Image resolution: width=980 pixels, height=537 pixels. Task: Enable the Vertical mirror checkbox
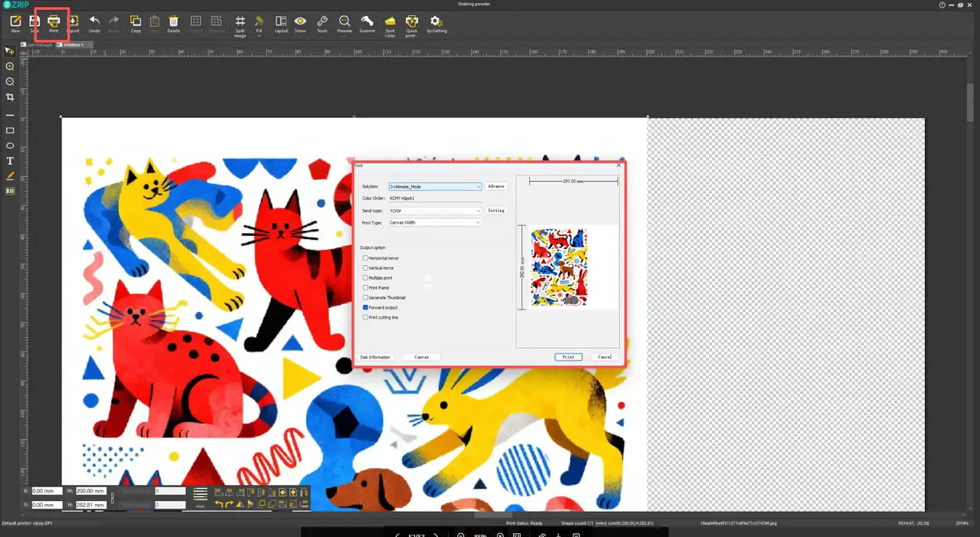coord(365,268)
